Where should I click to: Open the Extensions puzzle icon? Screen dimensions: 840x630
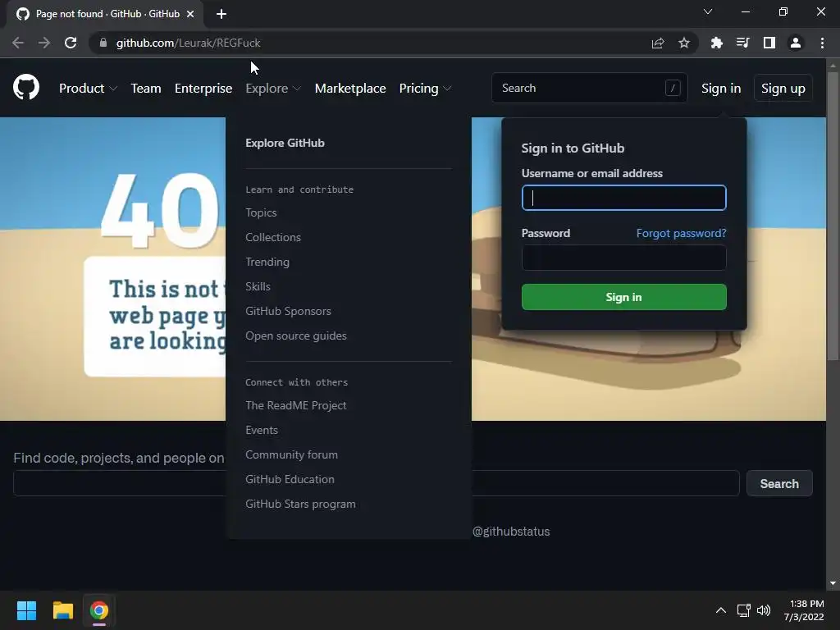click(x=717, y=43)
